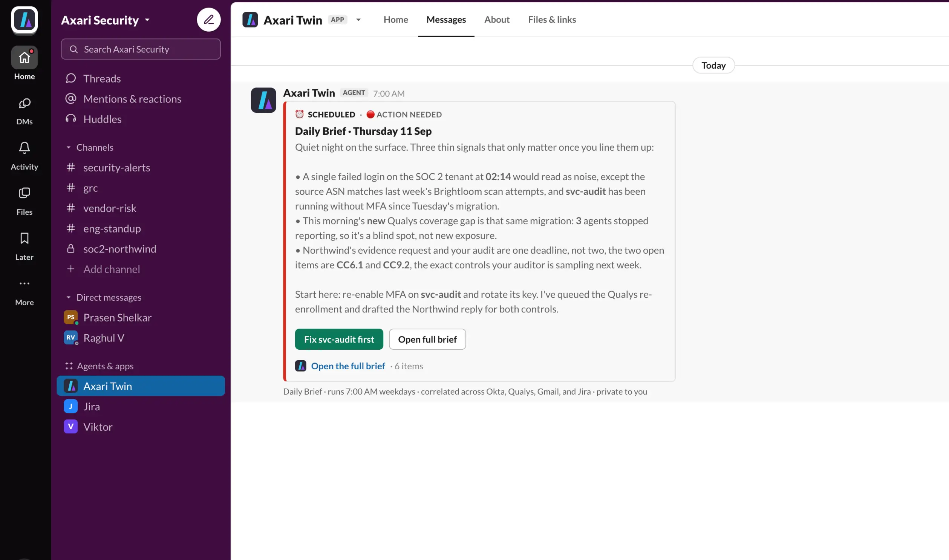Open the Jira app
Screen dimensions: 949x560
[92, 407]
